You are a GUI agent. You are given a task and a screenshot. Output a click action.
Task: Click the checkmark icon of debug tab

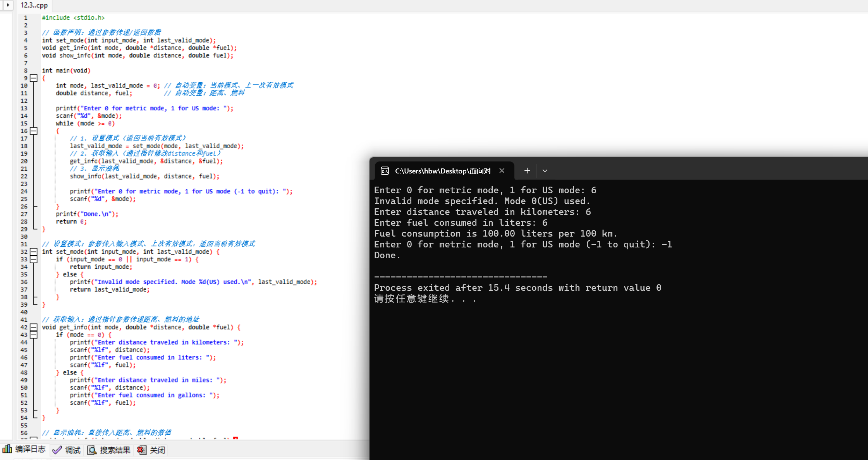[57, 450]
